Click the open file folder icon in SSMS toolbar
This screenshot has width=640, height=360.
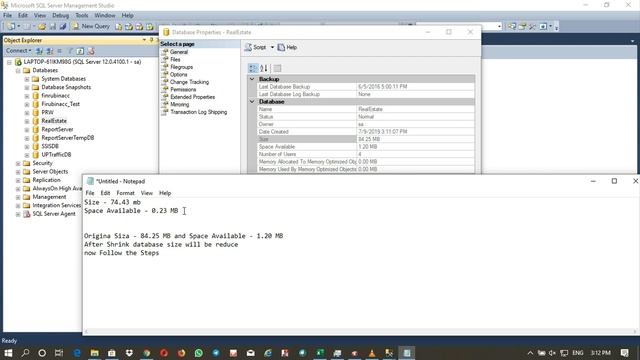42,27
